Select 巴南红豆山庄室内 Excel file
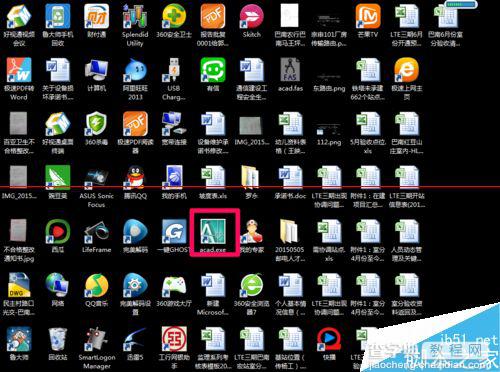Image resolution: width=500 pixels, height=372 pixels. pos(406,124)
